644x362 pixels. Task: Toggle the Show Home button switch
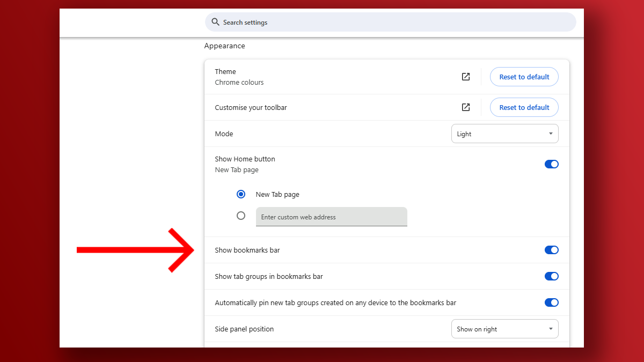pos(552,164)
